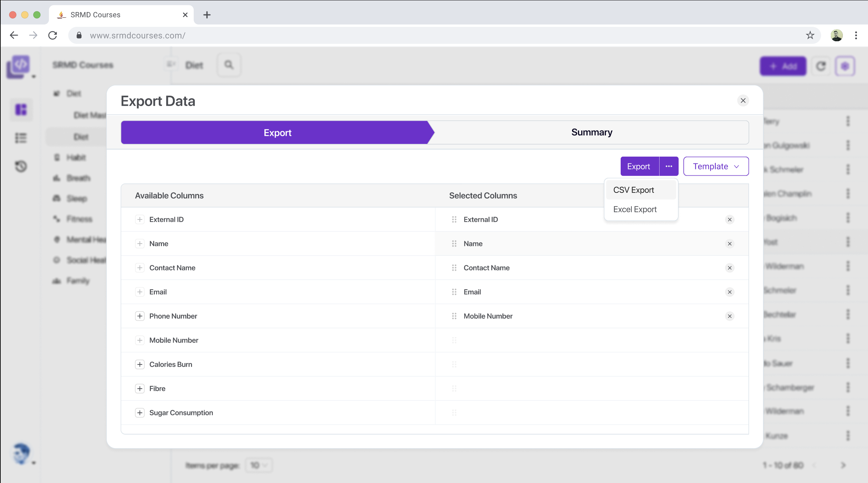Click the purple Export button
This screenshot has width=868, height=483.
(638, 166)
